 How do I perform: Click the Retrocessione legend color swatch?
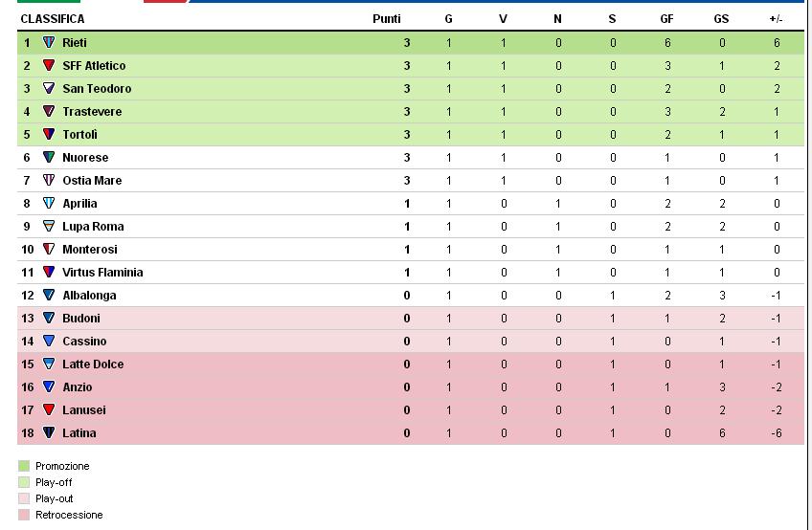[x=24, y=515]
